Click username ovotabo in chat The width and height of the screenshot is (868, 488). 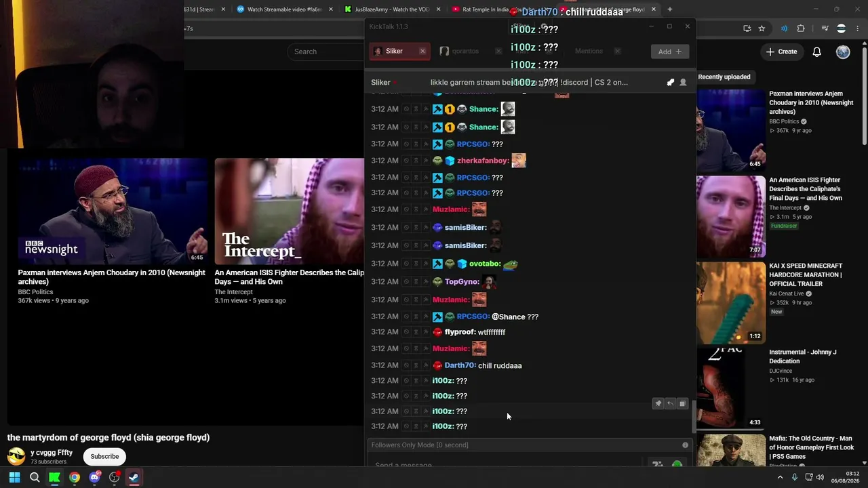point(485,264)
